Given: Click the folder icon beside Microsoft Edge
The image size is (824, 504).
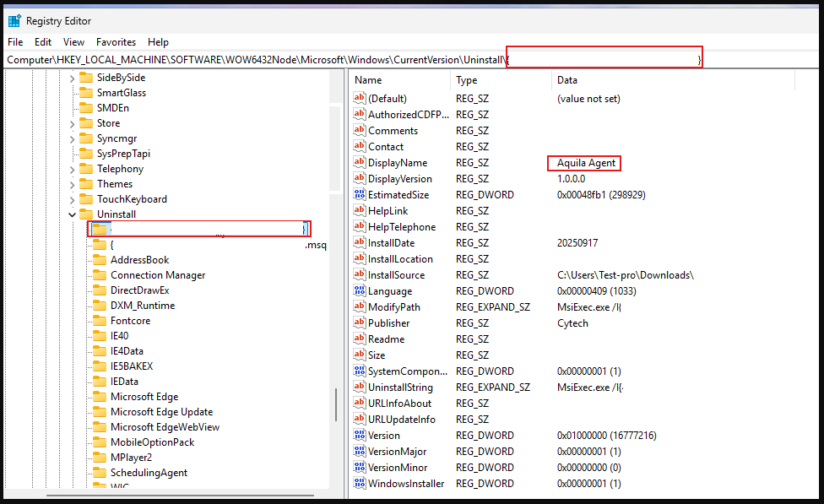Looking at the screenshot, I should click(x=99, y=397).
